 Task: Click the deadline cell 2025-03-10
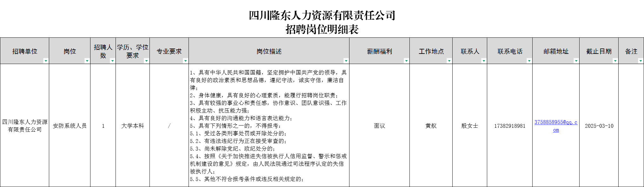click(599, 126)
